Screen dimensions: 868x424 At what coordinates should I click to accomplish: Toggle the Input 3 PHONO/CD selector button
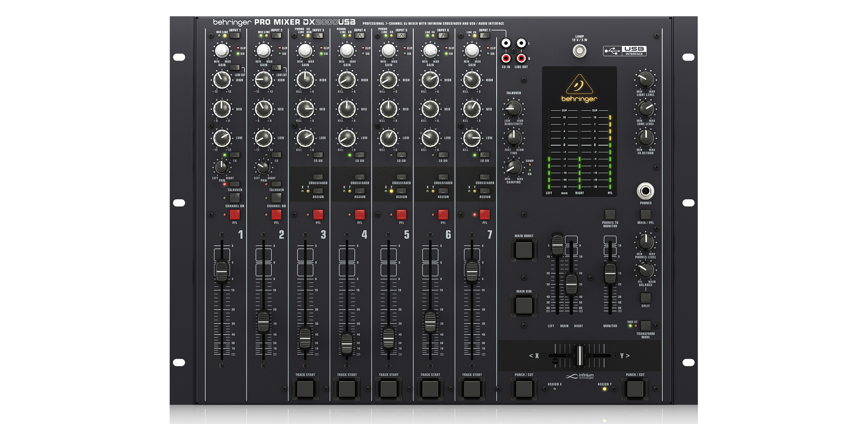318,36
